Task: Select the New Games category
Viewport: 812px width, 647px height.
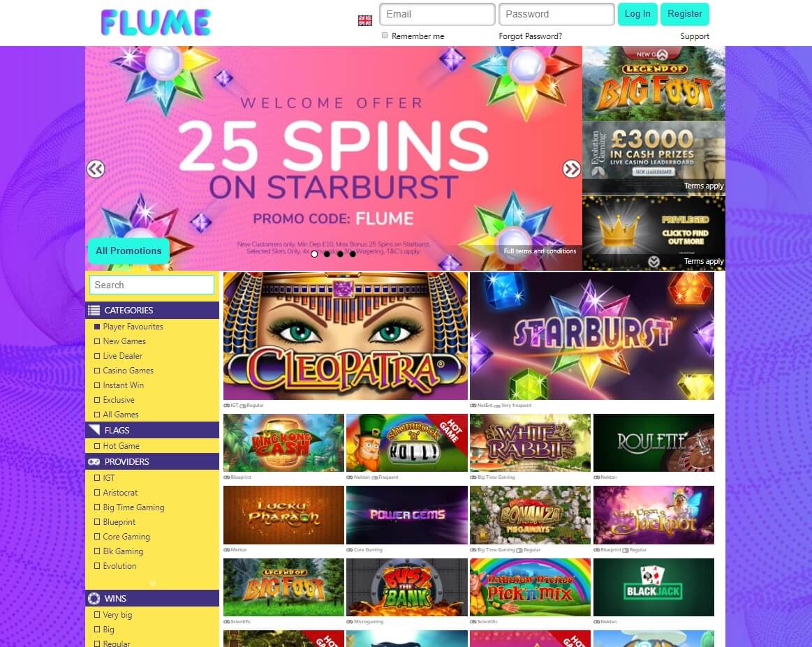Action: pos(124,341)
